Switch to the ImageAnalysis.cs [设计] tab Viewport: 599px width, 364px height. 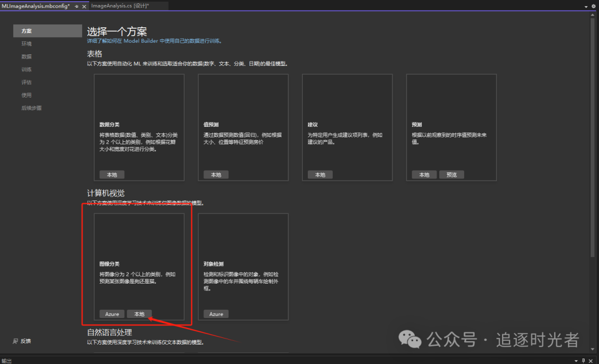pyautogui.click(x=120, y=6)
